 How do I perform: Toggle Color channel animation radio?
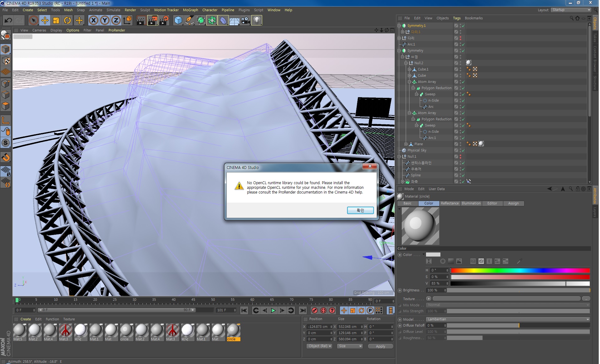(x=400, y=255)
